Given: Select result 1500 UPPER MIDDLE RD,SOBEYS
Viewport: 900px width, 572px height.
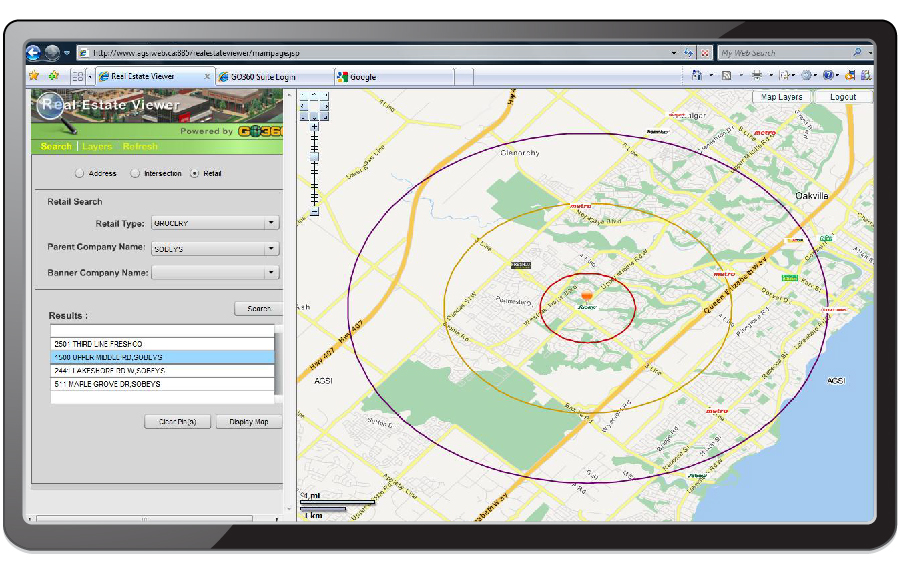Looking at the screenshot, I should (162, 357).
